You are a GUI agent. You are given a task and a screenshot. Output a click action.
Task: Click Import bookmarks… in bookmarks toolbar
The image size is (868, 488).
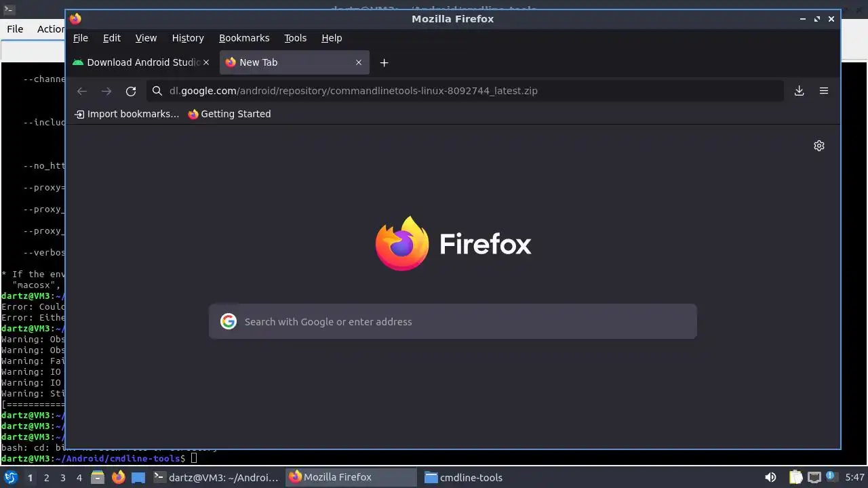[x=127, y=114]
